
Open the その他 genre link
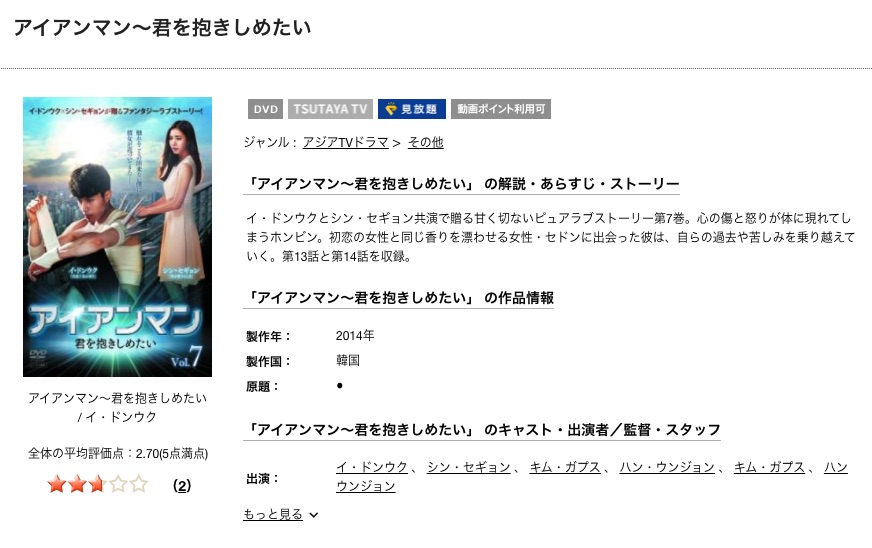[x=425, y=142]
